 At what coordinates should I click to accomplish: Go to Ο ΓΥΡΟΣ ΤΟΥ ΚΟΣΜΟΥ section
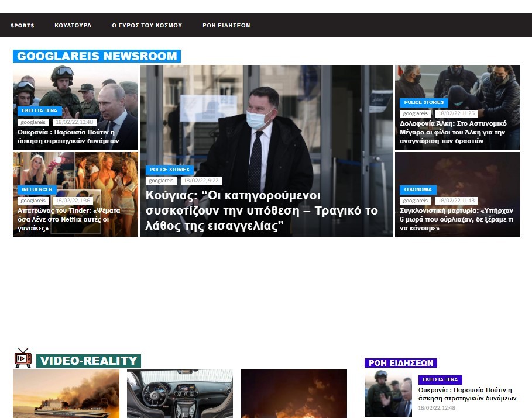click(147, 26)
